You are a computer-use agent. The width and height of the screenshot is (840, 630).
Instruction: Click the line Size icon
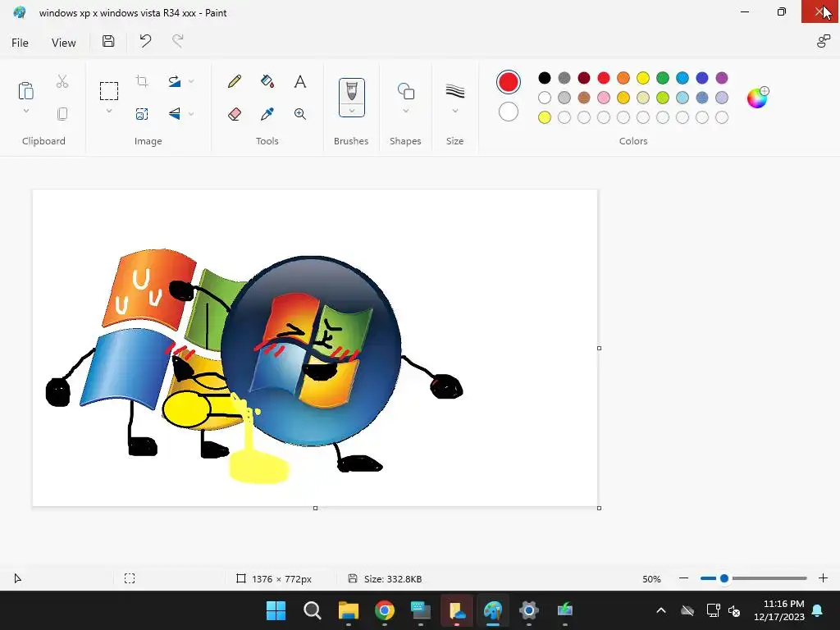point(454,91)
